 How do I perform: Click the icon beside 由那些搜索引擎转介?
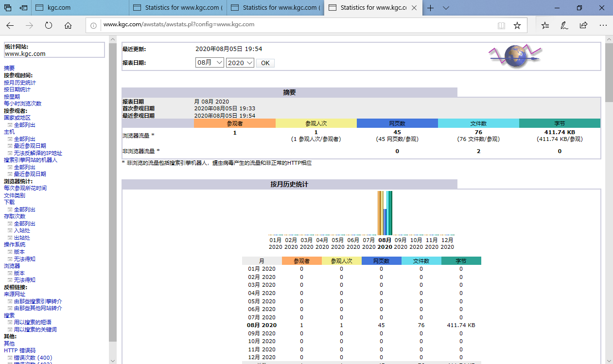tap(10, 301)
